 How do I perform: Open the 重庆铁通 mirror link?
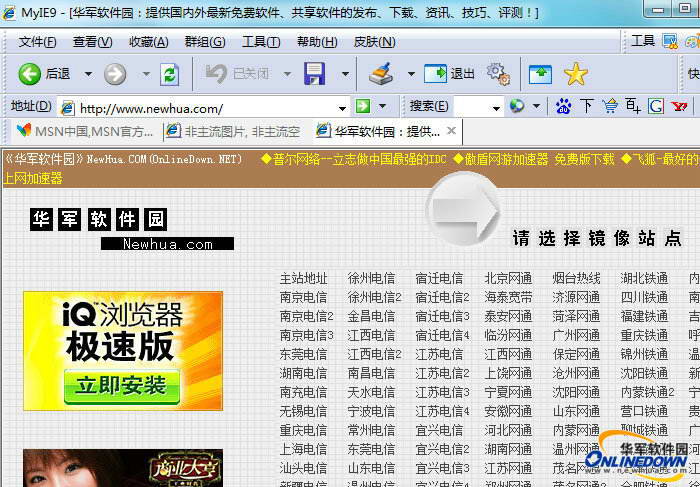coord(644,335)
